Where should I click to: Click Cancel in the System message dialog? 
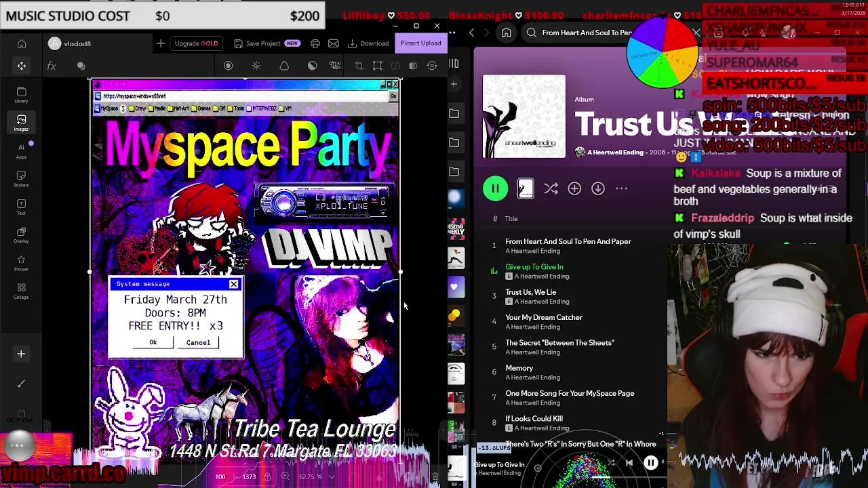199,342
